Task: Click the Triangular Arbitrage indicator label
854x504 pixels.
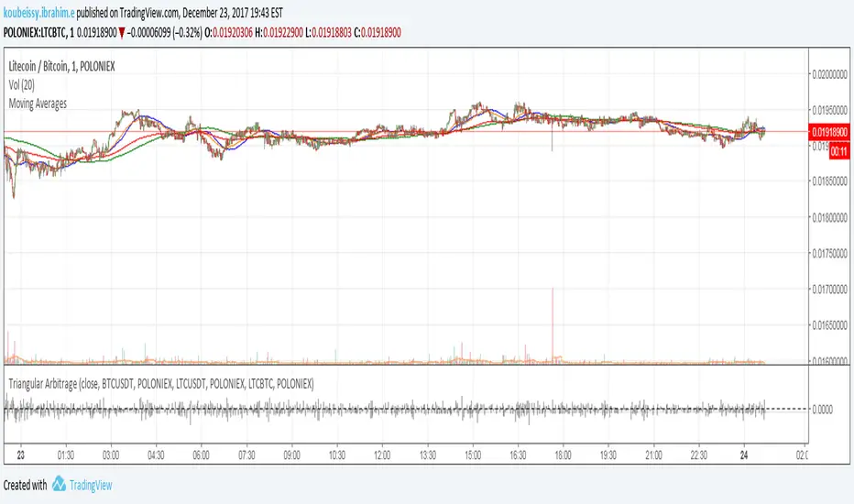Action: (x=161, y=384)
